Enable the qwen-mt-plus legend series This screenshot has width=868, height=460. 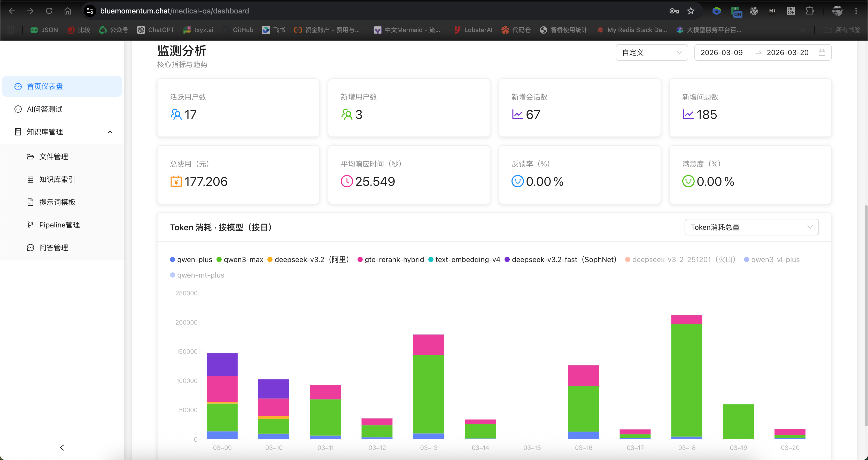197,275
